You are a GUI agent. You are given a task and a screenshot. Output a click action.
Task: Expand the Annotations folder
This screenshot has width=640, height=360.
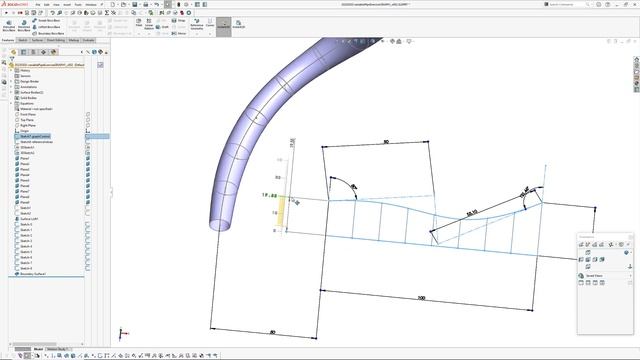11,87
